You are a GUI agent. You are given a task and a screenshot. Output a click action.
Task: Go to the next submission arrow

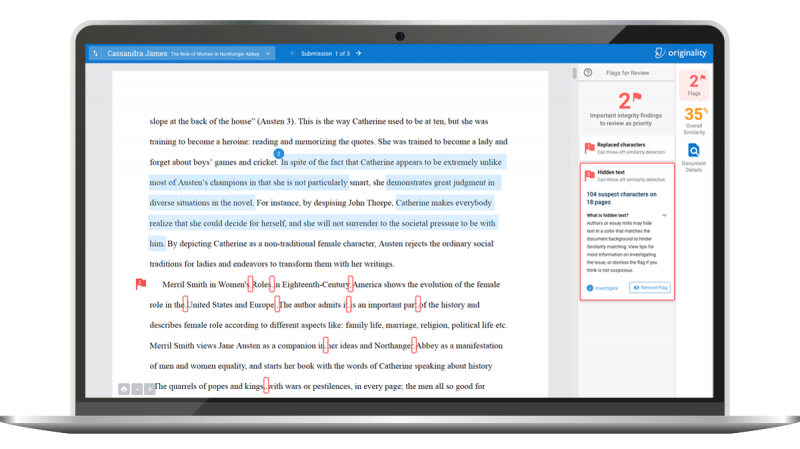(358, 53)
